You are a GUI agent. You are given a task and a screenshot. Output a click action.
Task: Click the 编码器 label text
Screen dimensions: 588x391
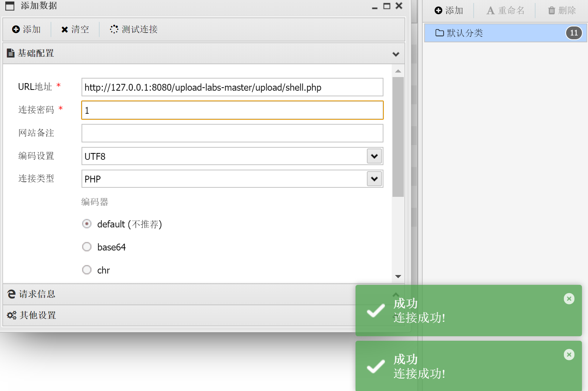(95, 202)
